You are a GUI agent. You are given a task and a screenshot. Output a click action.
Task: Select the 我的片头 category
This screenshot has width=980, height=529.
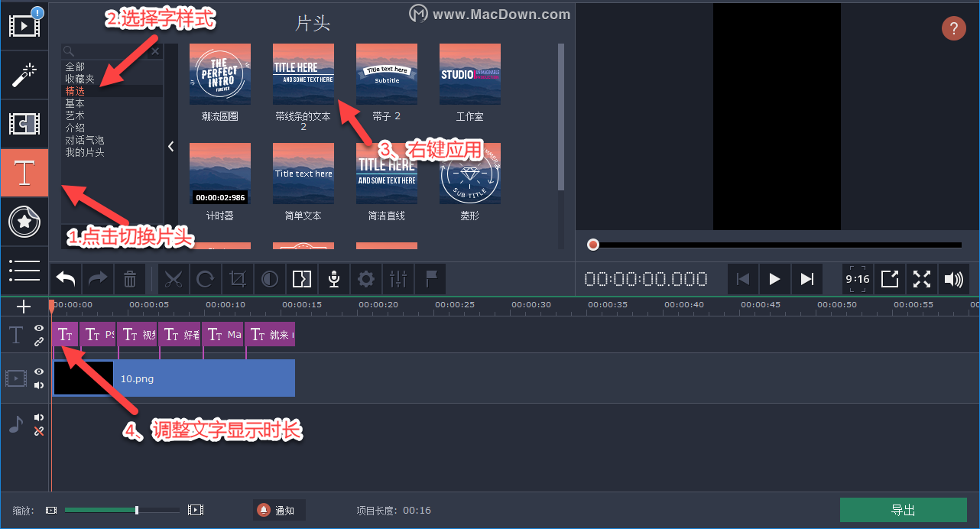click(x=84, y=152)
